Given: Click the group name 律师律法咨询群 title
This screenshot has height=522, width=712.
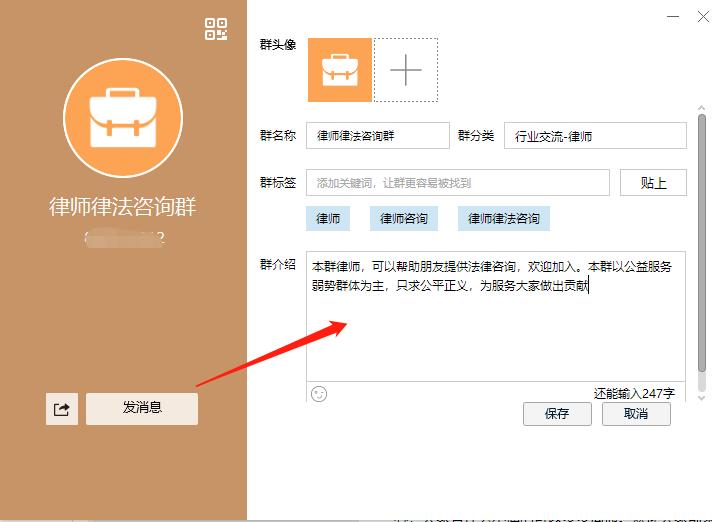Looking at the screenshot, I should (123, 207).
